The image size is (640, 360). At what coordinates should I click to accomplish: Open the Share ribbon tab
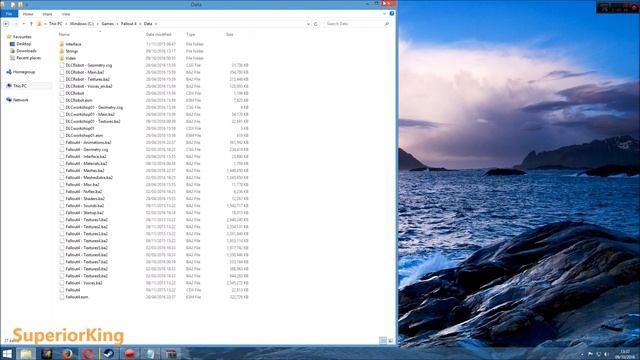tap(47, 14)
